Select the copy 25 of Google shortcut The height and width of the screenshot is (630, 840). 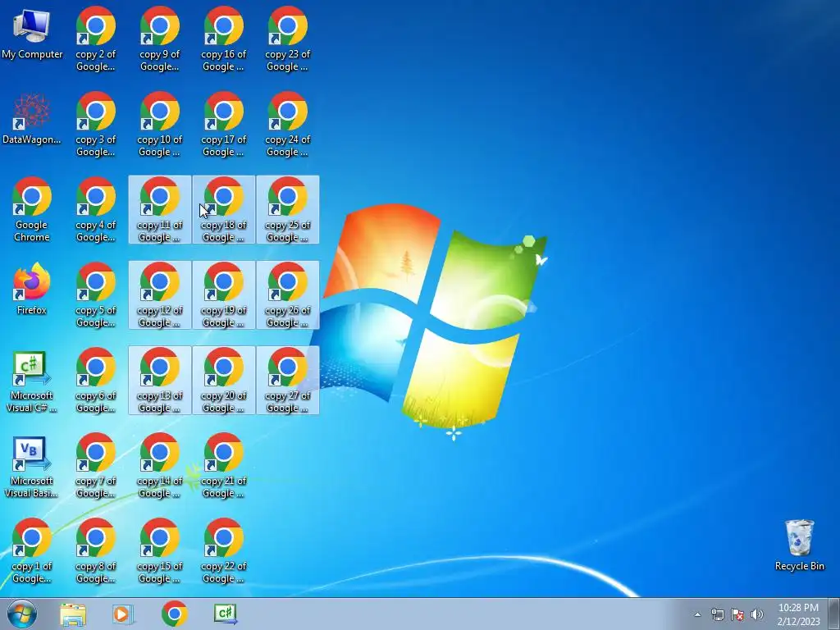point(288,209)
